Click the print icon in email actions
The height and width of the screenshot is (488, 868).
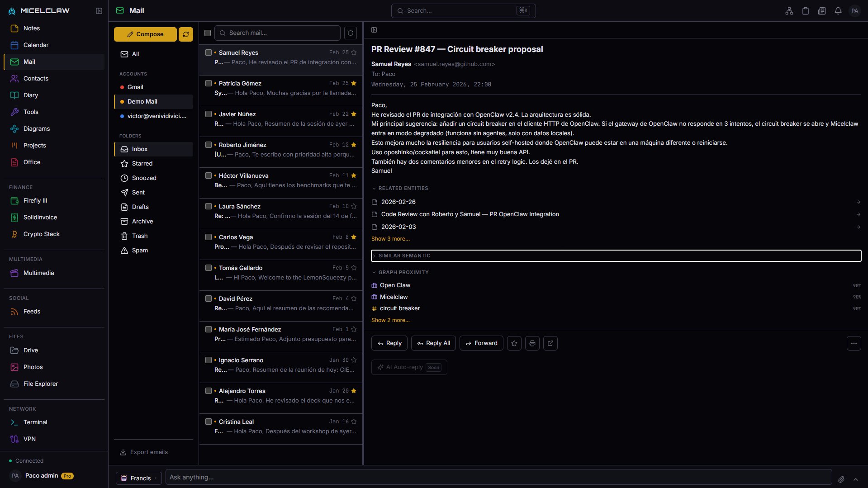[532, 343]
